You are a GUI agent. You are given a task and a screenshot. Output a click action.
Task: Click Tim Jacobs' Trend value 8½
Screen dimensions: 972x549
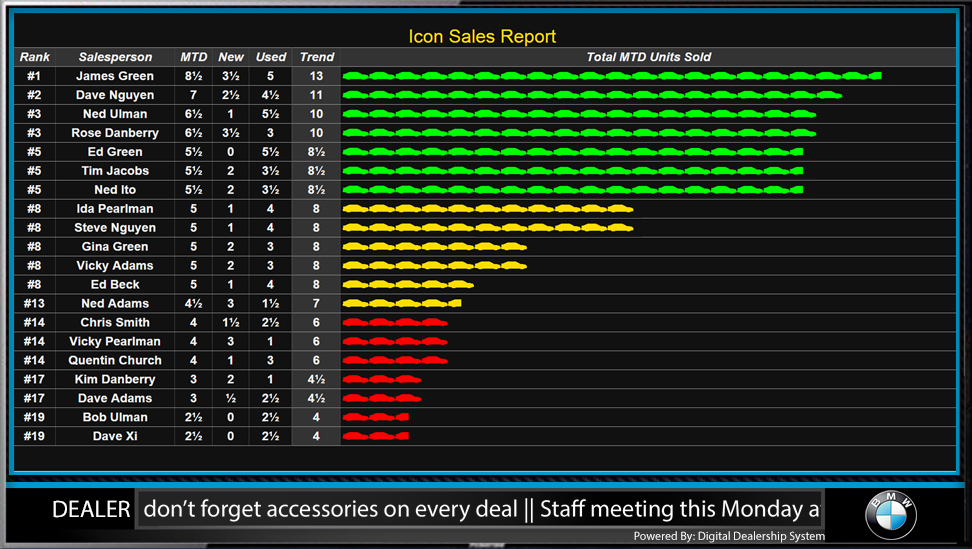(317, 171)
